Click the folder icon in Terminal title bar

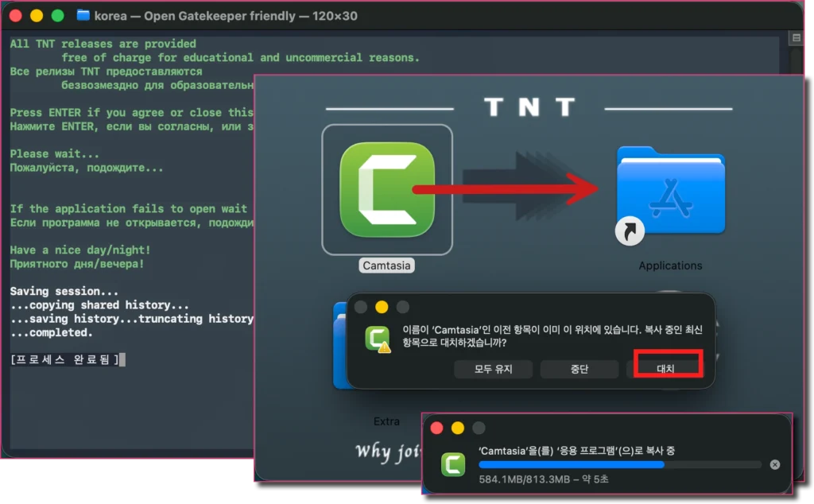coord(83,16)
